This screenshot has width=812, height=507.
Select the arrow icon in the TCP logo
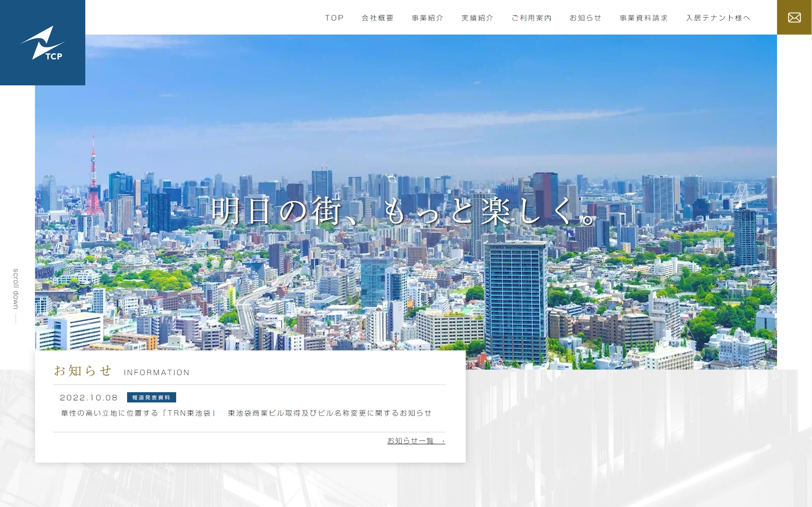[43, 41]
